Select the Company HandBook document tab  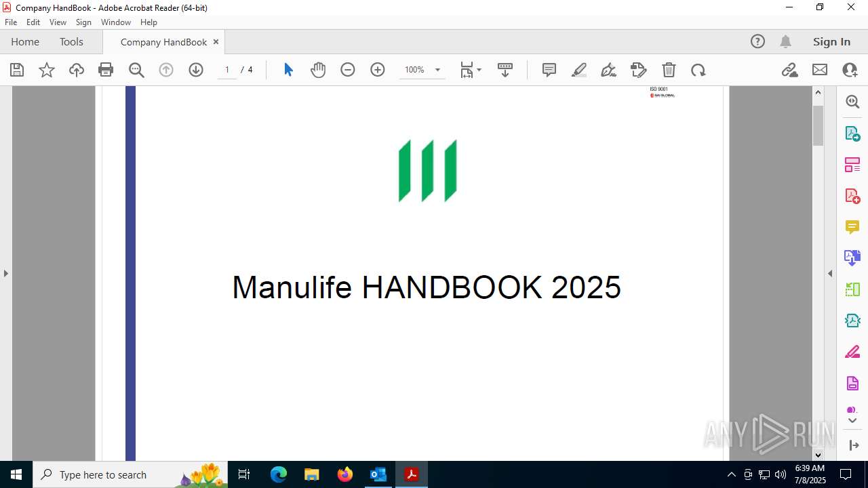click(x=163, y=42)
